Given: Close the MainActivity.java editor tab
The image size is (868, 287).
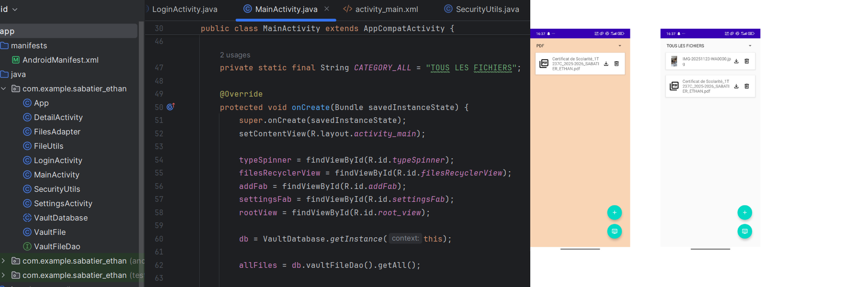Looking at the screenshot, I should (327, 9).
